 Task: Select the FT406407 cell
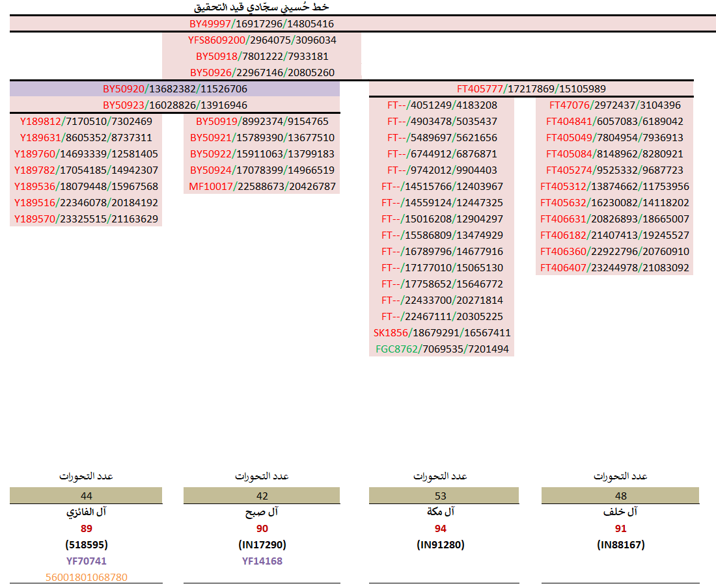tap(614, 268)
